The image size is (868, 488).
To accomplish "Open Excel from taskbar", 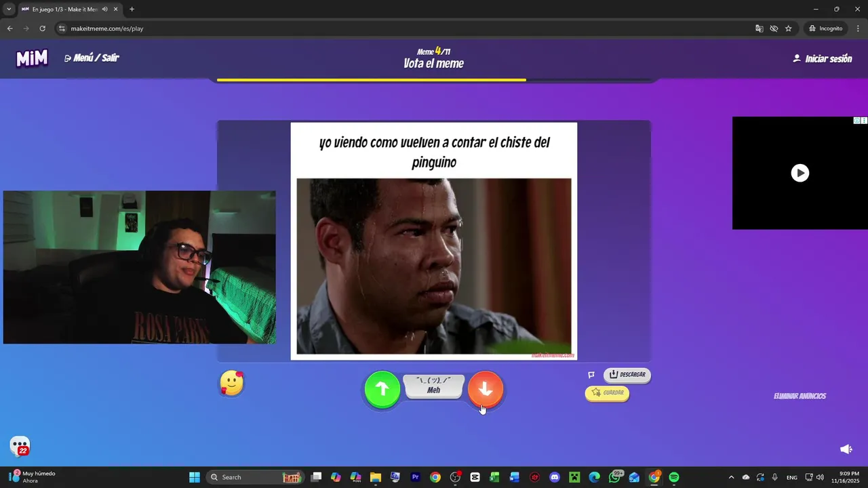I will point(495,477).
